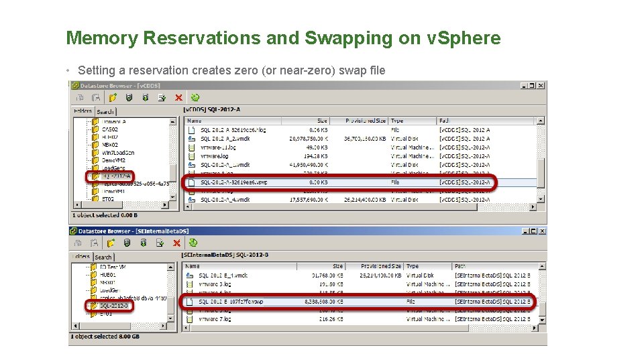
Task: Click the Win7LoadGen folder icon
Action: coord(95,153)
